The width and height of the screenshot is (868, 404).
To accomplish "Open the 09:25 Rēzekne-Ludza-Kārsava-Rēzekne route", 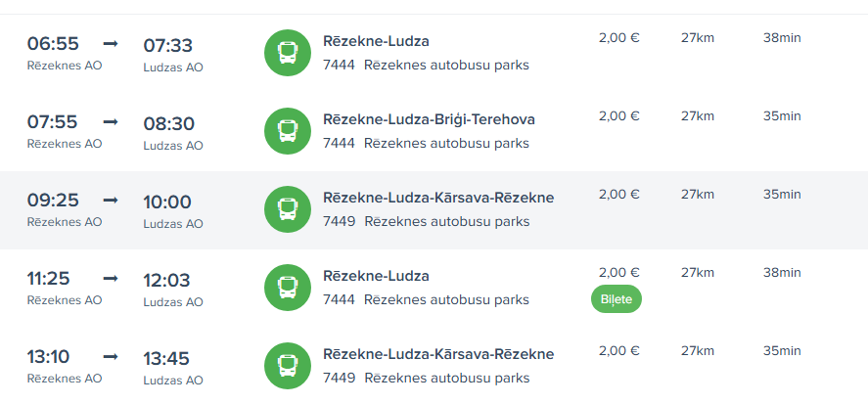I will [438, 198].
